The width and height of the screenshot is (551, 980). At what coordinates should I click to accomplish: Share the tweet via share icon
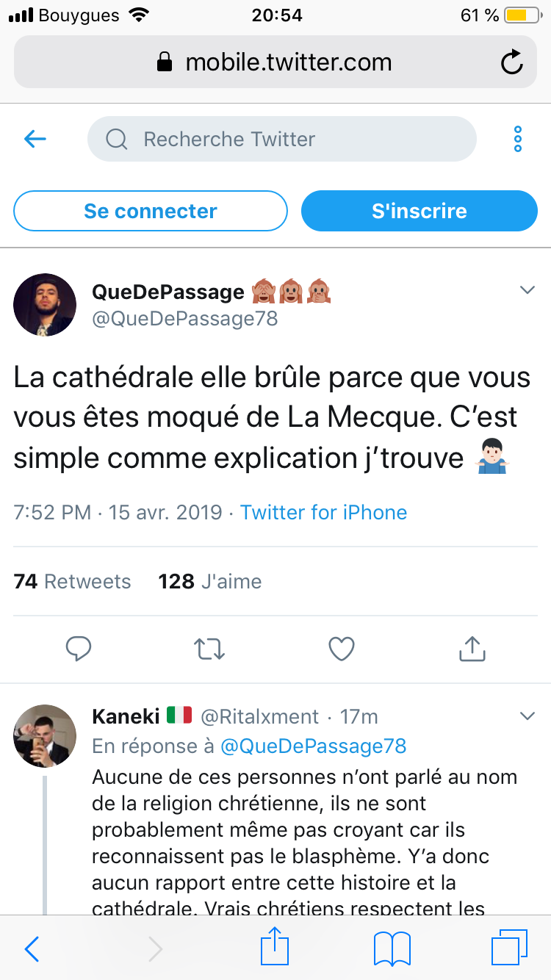coord(472,649)
